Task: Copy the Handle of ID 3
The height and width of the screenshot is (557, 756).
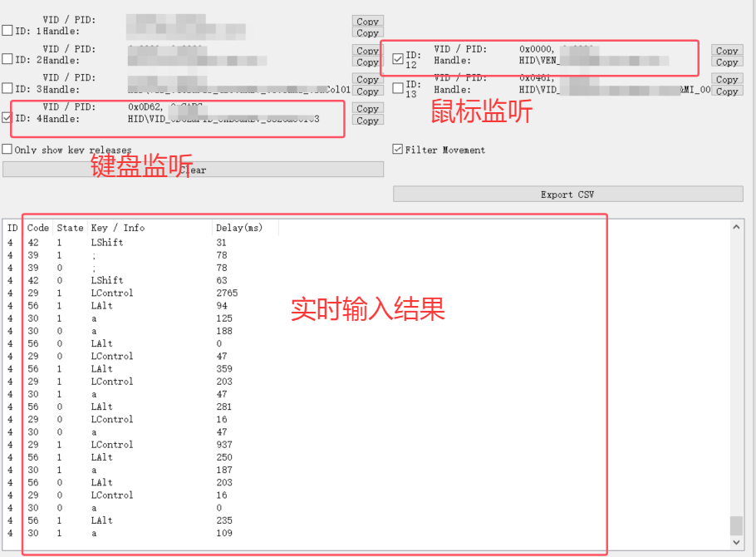Action: 368,91
